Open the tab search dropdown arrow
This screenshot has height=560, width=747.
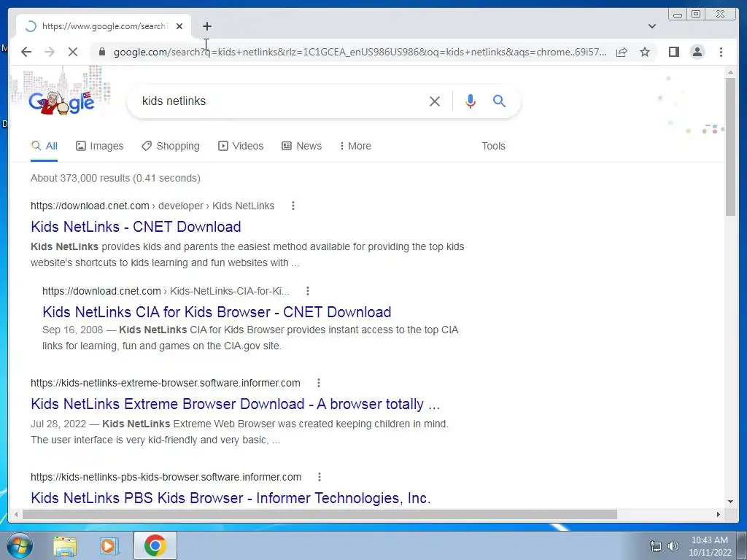(x=652, y=26)
